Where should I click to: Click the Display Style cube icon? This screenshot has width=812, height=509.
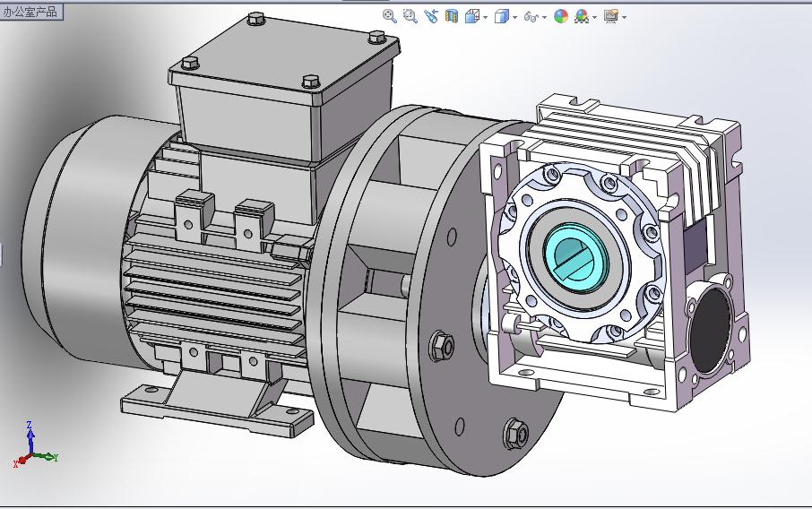tap(502, 16)
